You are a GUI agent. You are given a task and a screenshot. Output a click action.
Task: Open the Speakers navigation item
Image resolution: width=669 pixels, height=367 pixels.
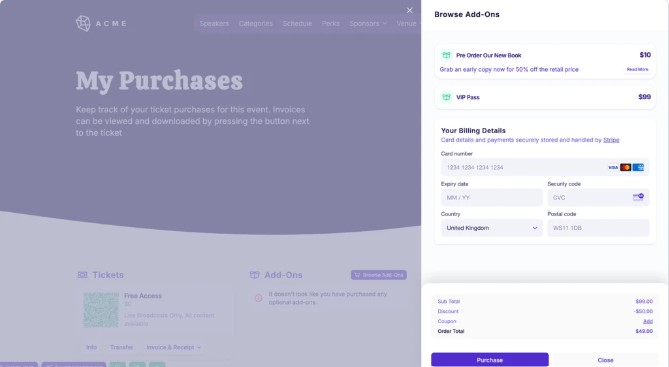coord(214,23)
